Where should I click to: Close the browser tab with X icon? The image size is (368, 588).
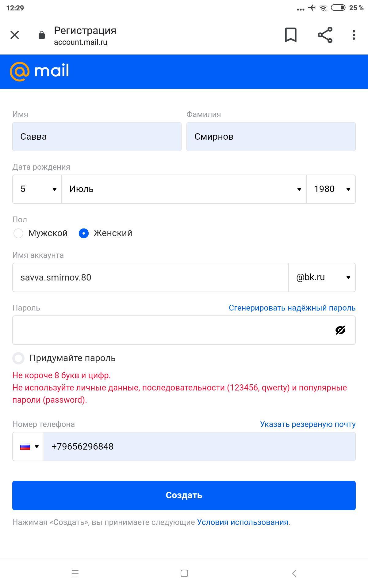point(15,35)
